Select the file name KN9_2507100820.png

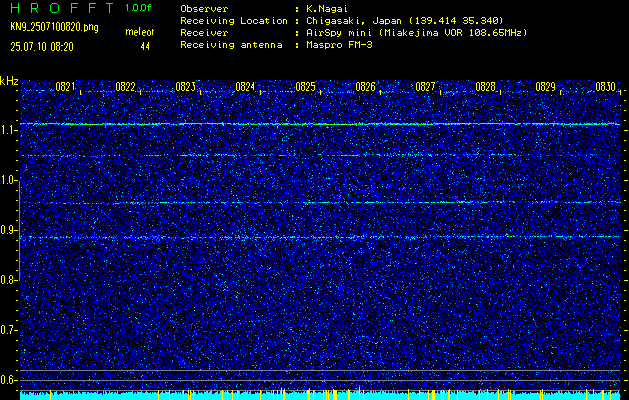55,28
